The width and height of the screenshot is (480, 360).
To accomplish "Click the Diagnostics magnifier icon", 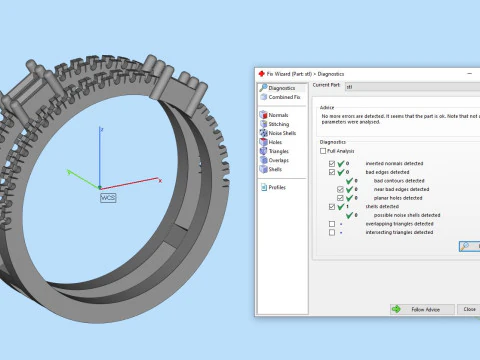I will 263,88.
